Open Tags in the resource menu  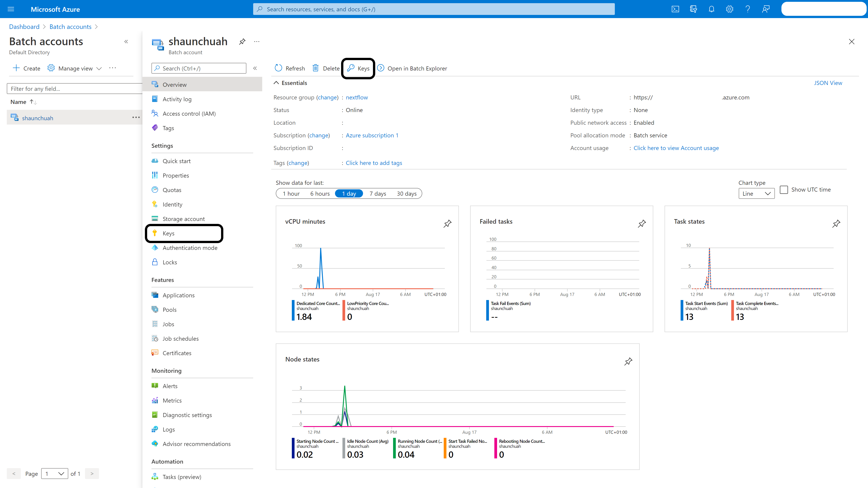tap(202, 128)
